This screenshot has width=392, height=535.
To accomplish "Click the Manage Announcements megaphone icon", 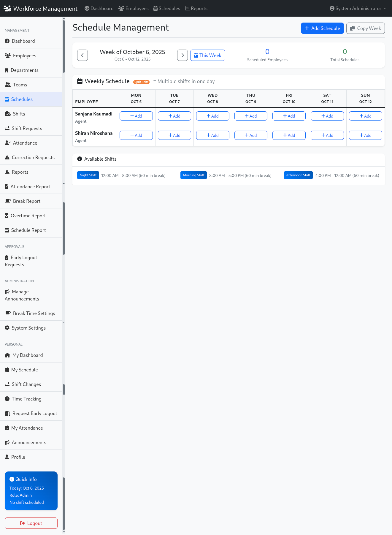I will click(x=7, y=292).
